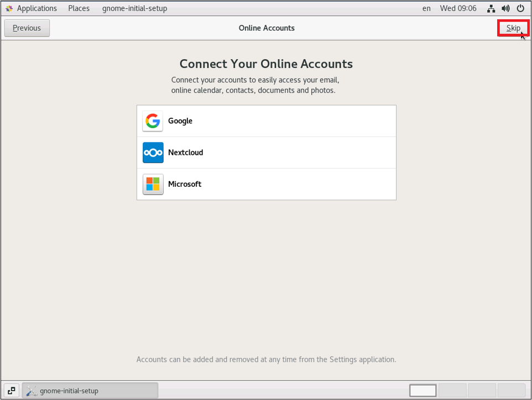
Task: Click the Applications menu foot icon
Action: 9,8
